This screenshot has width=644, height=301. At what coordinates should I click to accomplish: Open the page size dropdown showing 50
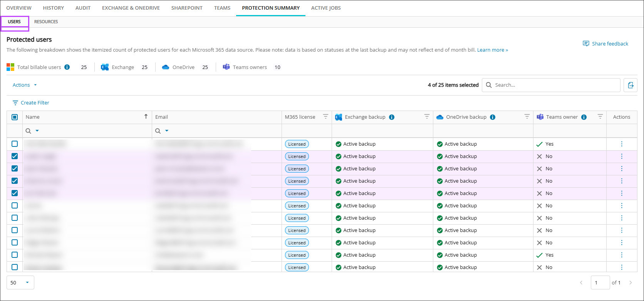click(x=20, y=283)
